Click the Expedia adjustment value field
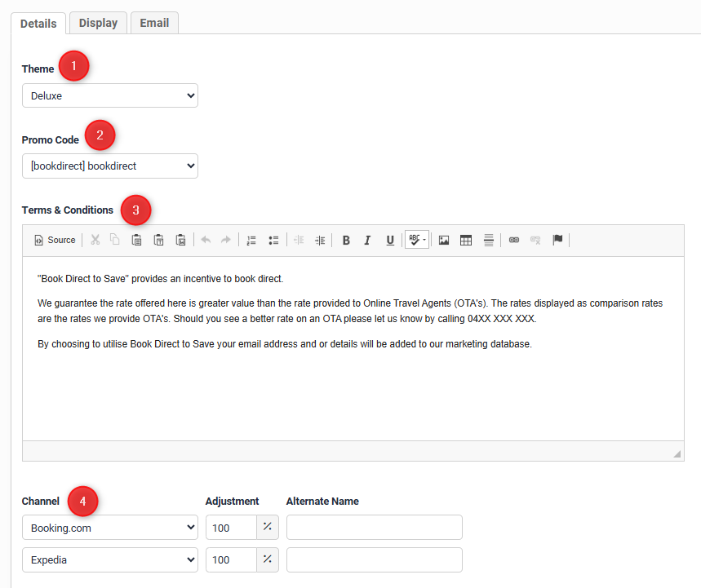Screen dimensions: 701x588 (x=231, y=559)
